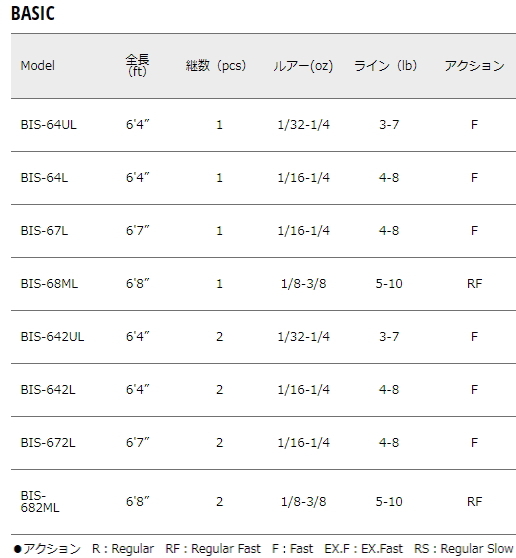Click the BIS-672L model cell
Image resolution: width=516 pixels, height=558 pixels.
(48, 443)
